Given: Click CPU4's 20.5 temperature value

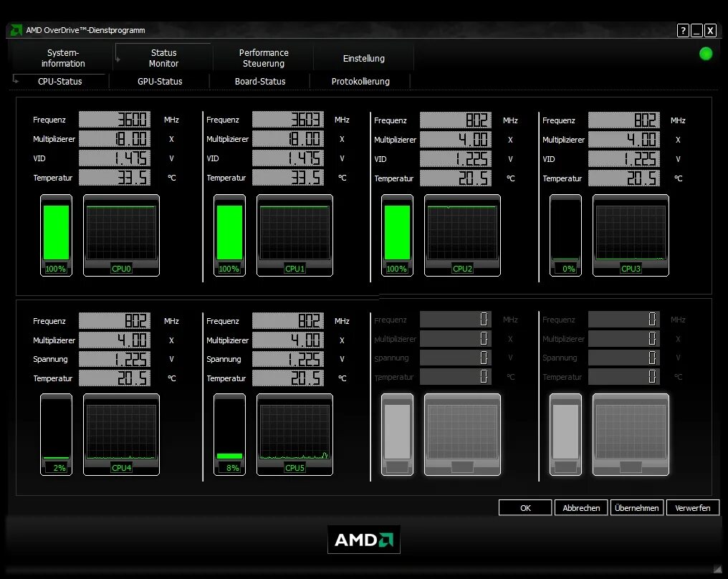Looking at the screenshot, I should pos(115,378).
